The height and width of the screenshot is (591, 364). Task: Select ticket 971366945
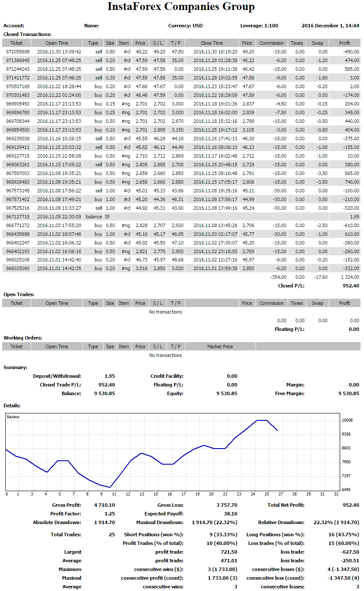(18, 60)
